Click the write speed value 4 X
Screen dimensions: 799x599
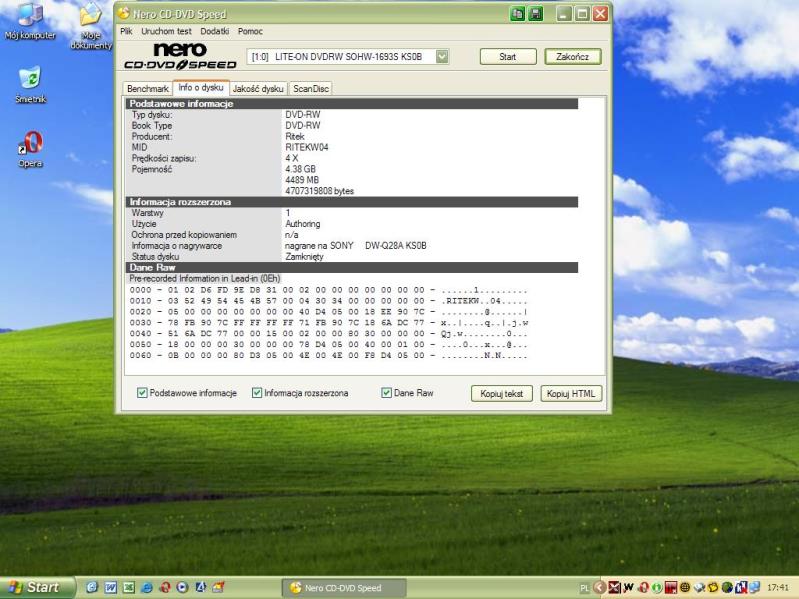(x=291, y=158)
